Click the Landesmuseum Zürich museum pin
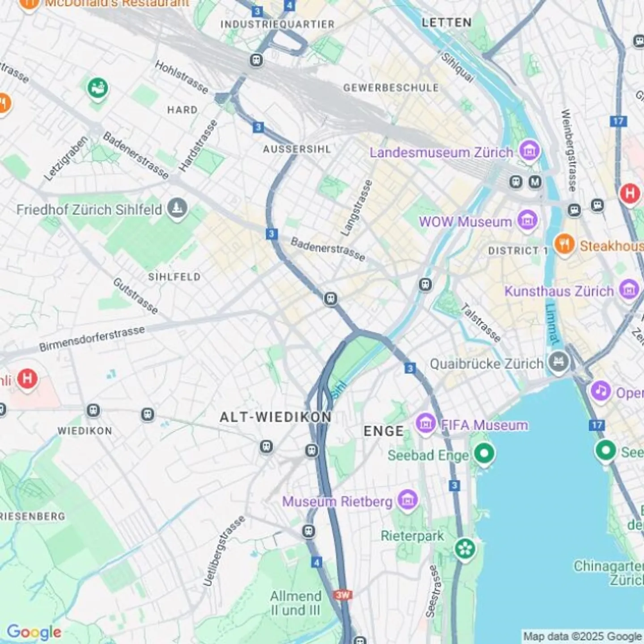The width and height of the screenshot is (644, 644). tap(530, 151)
